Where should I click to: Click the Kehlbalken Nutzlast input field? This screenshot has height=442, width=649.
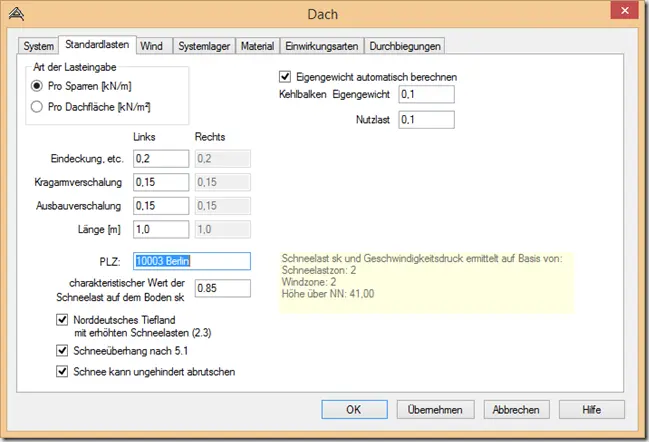426,120
